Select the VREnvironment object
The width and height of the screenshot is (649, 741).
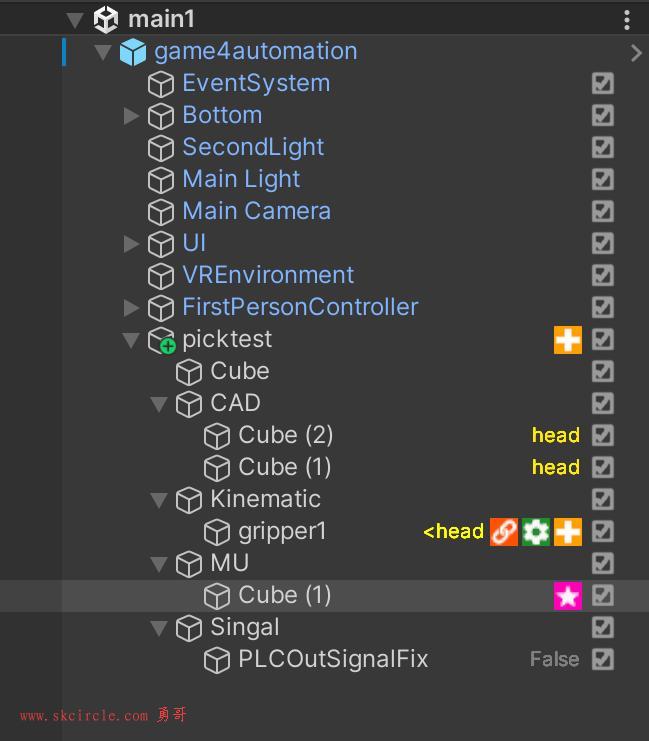point(267,275)
